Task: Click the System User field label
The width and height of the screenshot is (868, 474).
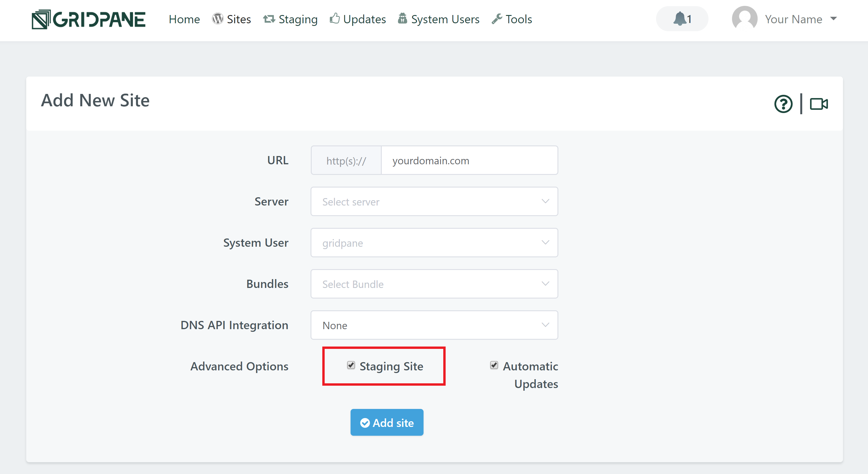Action: (x=256, y=243)
